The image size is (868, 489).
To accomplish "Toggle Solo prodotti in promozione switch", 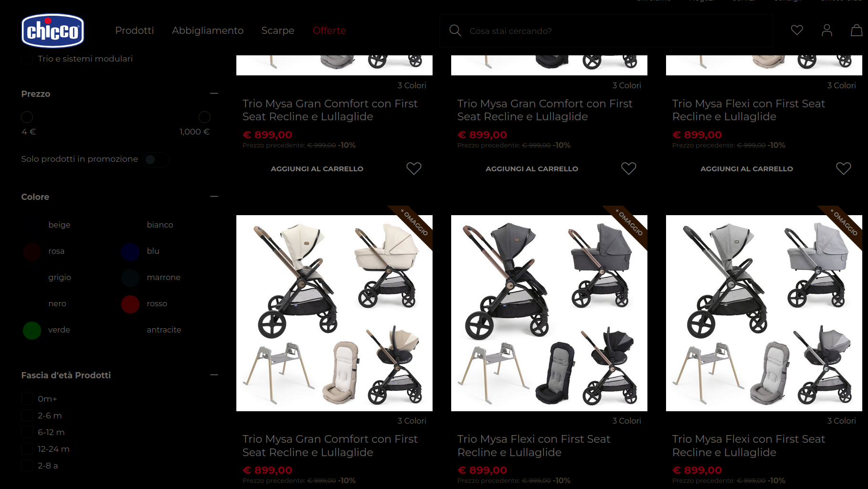I will (x=157, y=159).
